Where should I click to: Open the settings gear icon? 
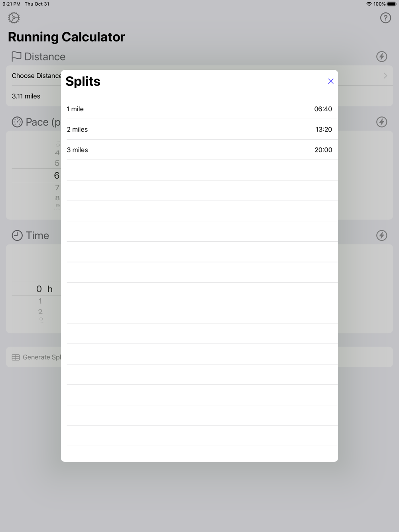[14, 18]
